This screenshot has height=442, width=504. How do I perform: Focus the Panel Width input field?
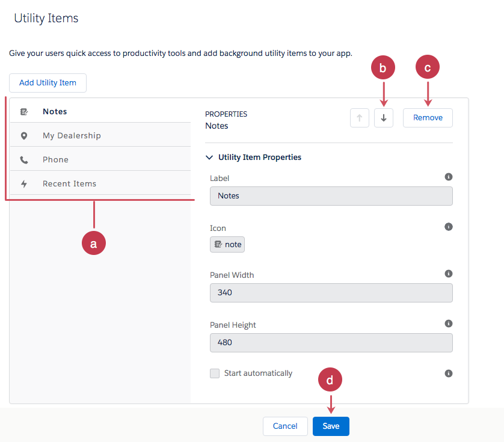coord(331,293)
